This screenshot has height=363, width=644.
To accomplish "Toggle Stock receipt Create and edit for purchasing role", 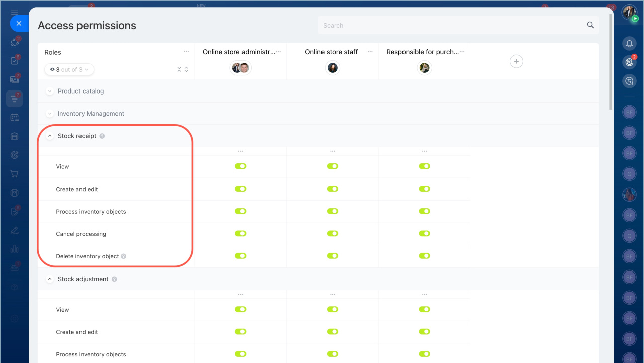I will [x=425, y=189].
